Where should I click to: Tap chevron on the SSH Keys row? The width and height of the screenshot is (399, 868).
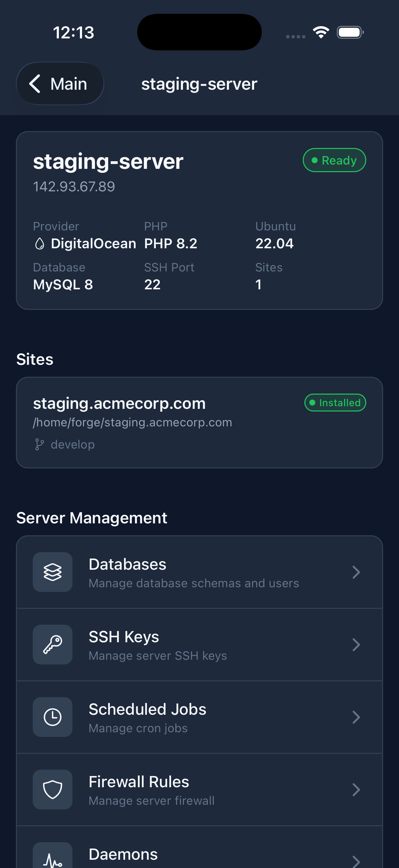pyautogui.click(x=356, y=645)
